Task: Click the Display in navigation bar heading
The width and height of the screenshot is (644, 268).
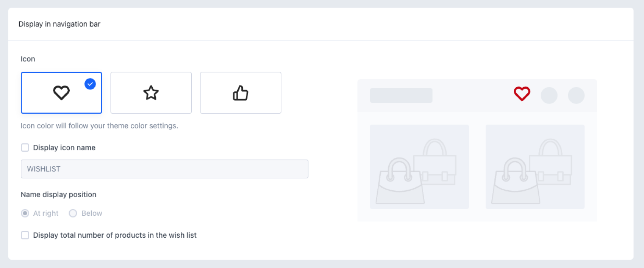Action: coord(59,24)
